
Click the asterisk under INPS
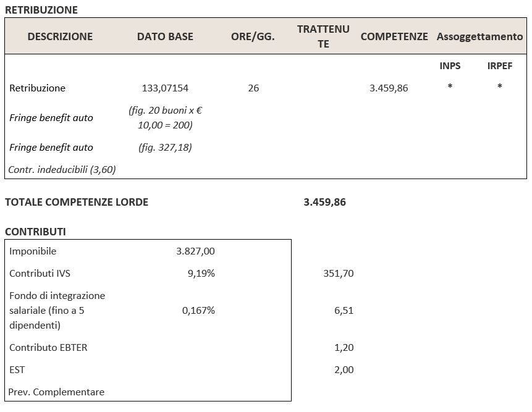450,87
